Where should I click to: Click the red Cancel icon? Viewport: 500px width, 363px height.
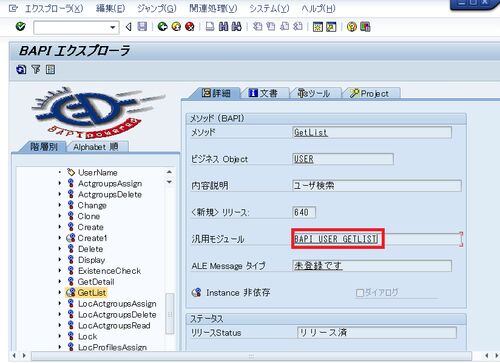tap(190, 27)
